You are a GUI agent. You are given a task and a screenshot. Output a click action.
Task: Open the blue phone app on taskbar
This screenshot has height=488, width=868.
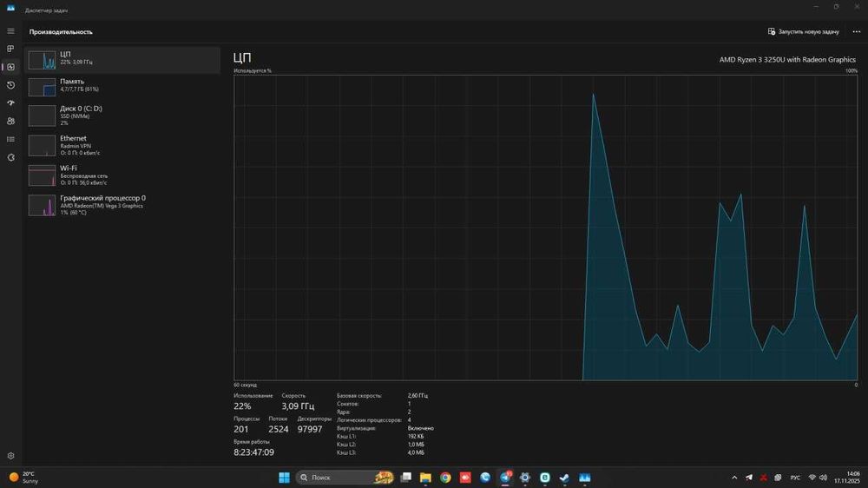pyautogui.click(x=485, y=478)
